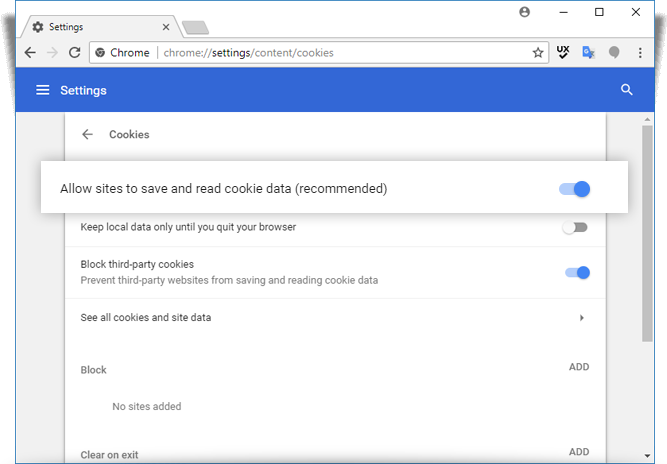The width and height of the screenshot is (667, 464).
Task: Click the gray circle extension icon
Action: 614,52
